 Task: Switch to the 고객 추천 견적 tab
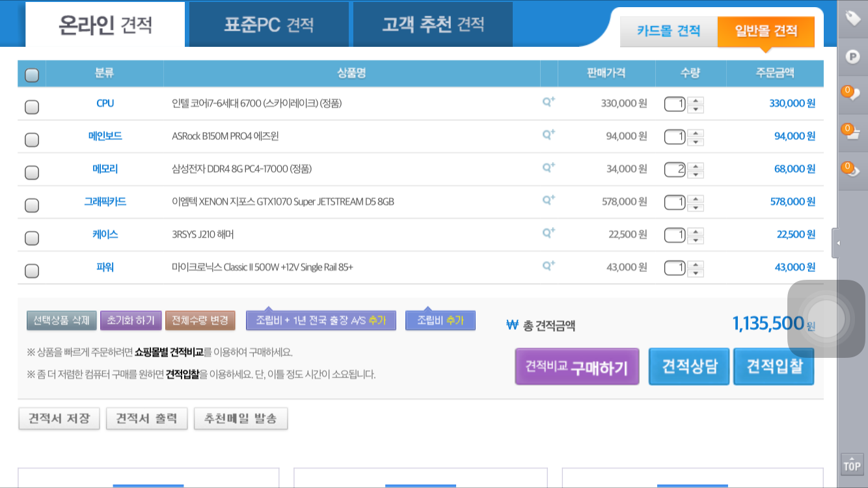point(433,25)
